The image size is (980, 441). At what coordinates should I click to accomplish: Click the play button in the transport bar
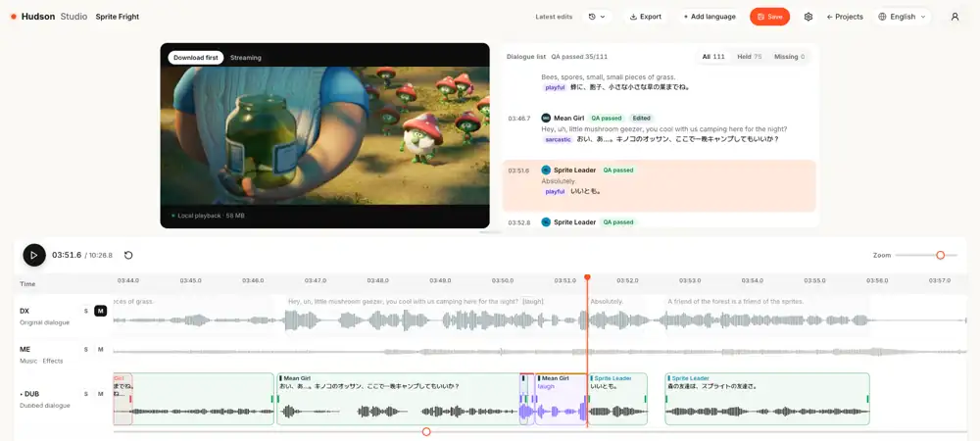point(34,255)
